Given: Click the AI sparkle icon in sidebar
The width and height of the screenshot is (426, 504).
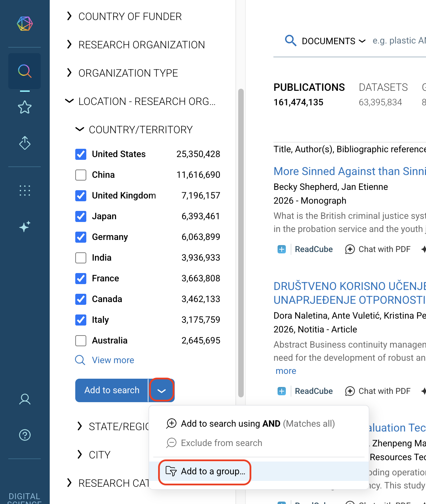Looking at the screenshot, I should tap(25, 226).
